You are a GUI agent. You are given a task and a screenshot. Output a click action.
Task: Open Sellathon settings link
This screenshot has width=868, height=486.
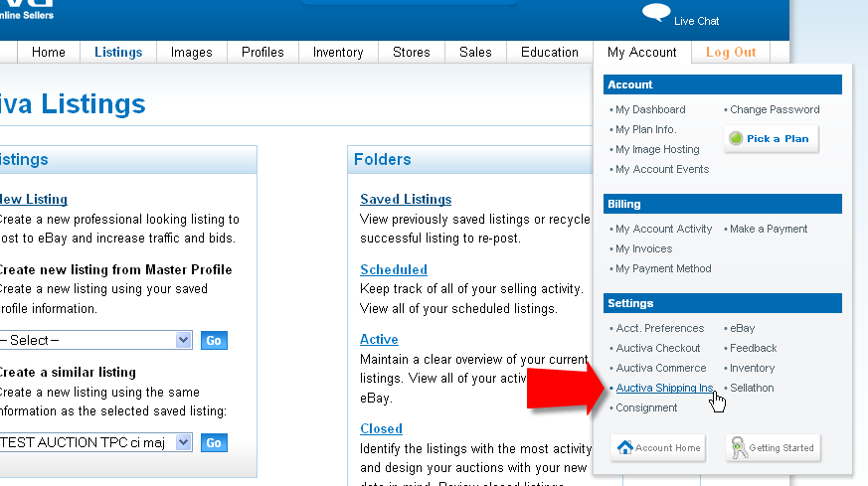coord(752,388)
